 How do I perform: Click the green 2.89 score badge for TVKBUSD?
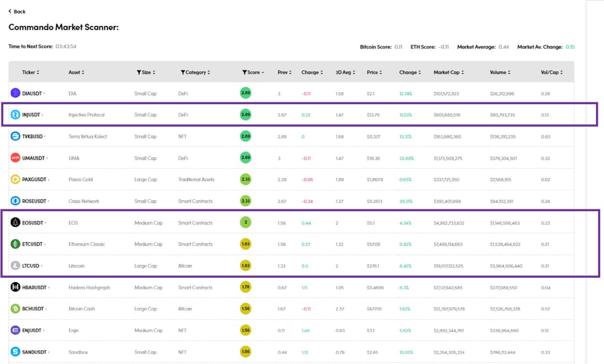pos(245,136)
